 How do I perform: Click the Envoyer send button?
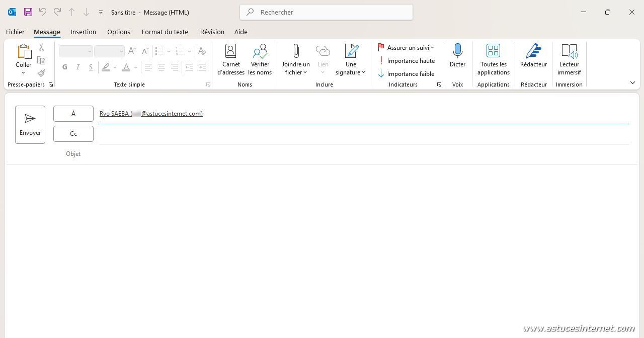(x=30, y=124)
